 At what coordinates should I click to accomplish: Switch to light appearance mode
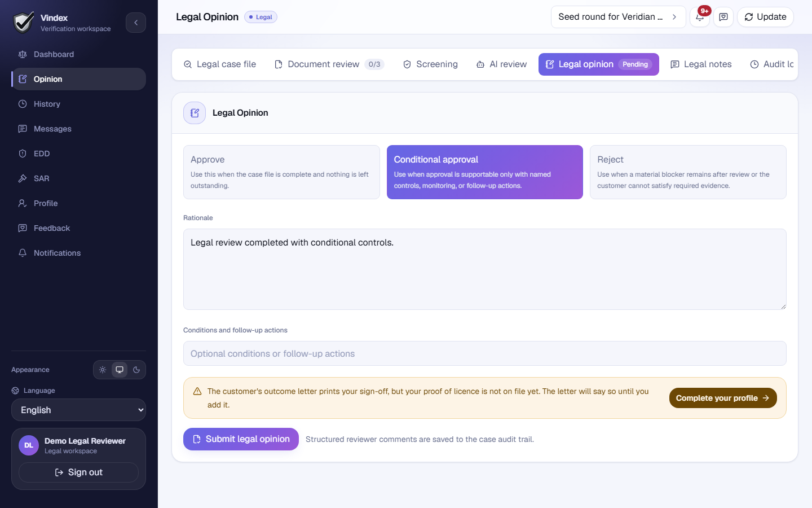103,370
